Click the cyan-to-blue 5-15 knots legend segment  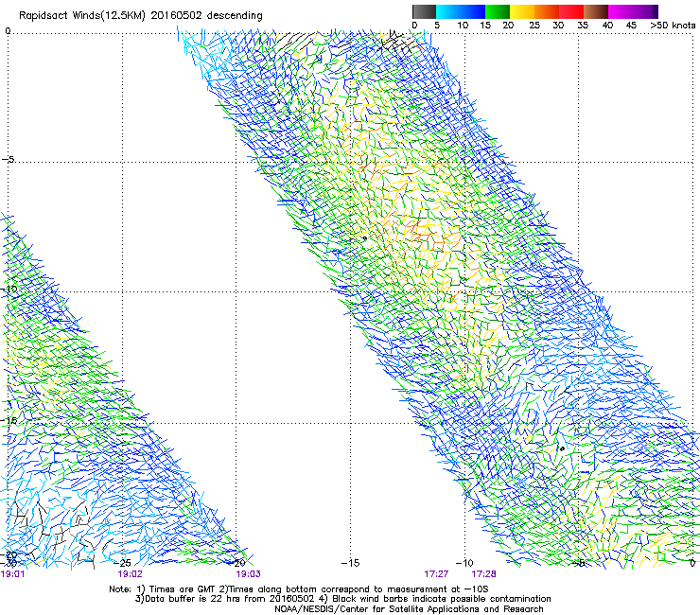click(461, 11)
